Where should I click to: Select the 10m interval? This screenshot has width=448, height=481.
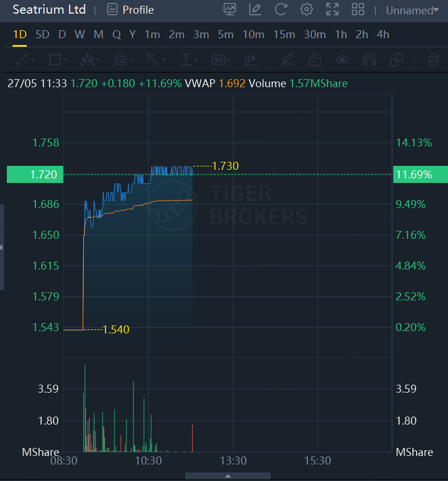point(253,35)
